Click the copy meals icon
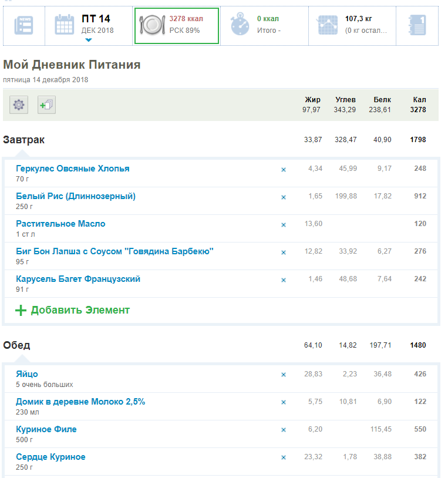This screenshot has height=478, width=448. [46, 105]
